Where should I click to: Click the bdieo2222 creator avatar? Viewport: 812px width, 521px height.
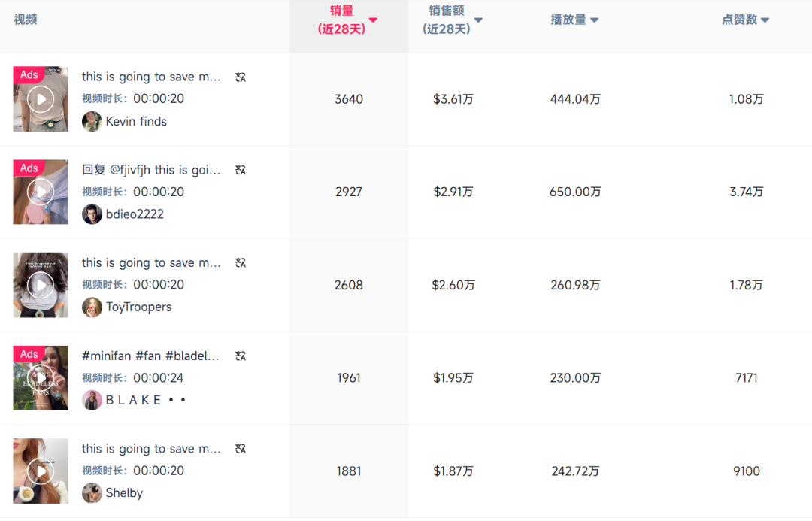92,214
